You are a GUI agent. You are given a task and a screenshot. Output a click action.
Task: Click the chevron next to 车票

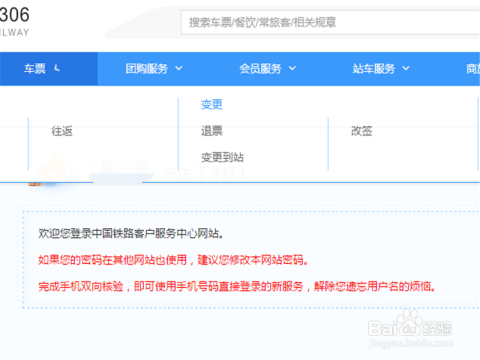[57, 68]
